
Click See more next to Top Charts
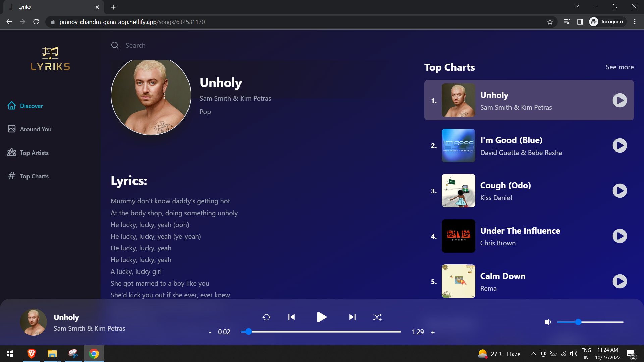(620, 67)
